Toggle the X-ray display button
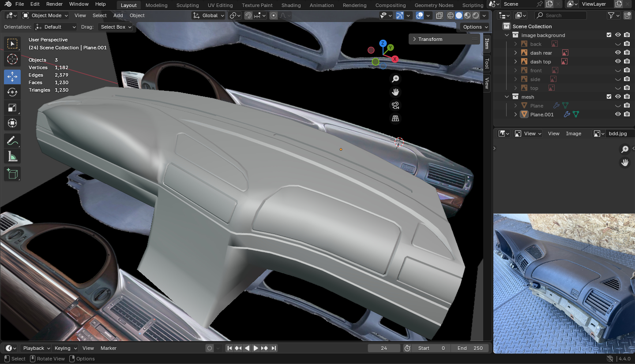 point(440,15)
